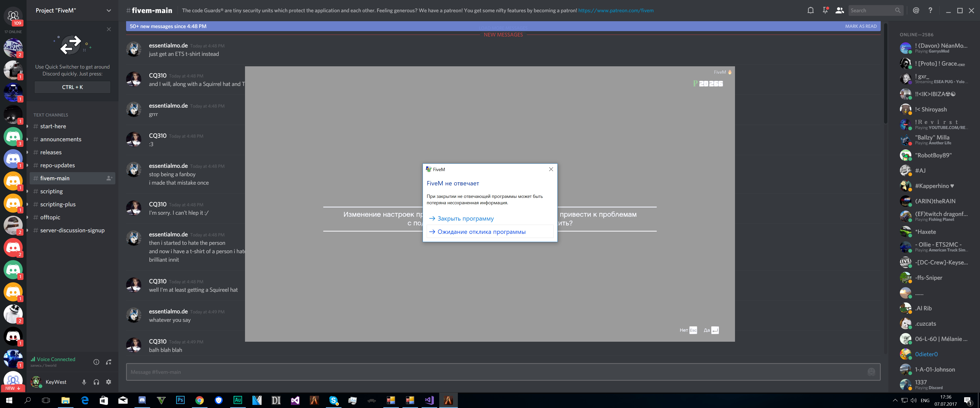The image size is (980, 408).
Task: Open the volume control in tray
Action: coord(913,400)
